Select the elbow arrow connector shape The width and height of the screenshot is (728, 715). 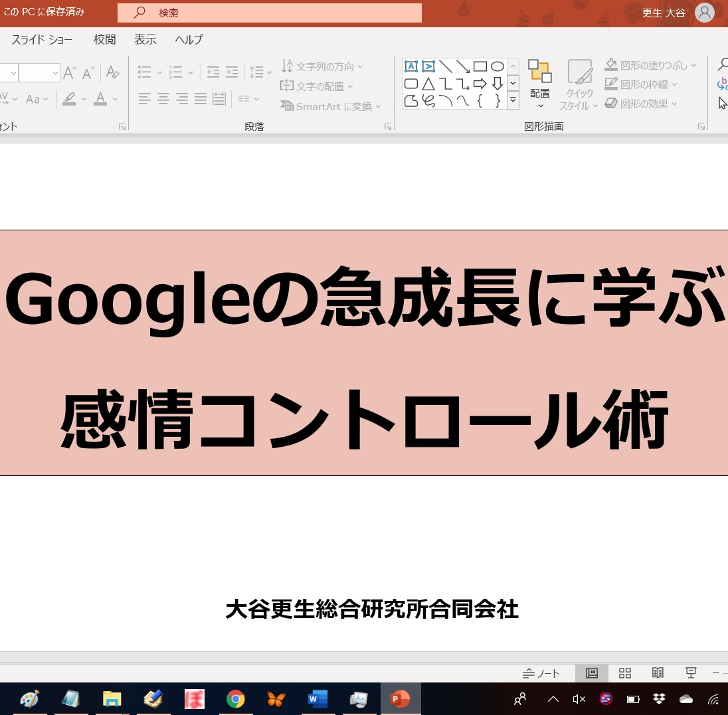(463, 84)
